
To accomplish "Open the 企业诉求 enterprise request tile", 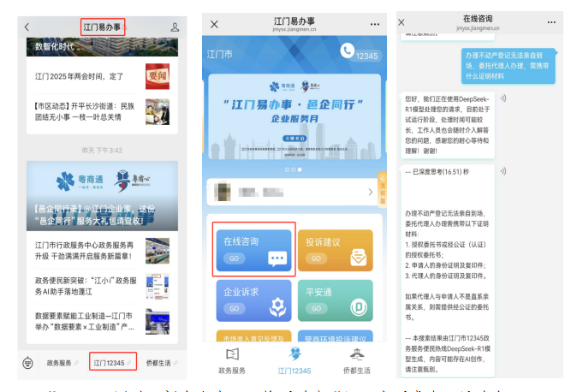I will coord(253,300).
